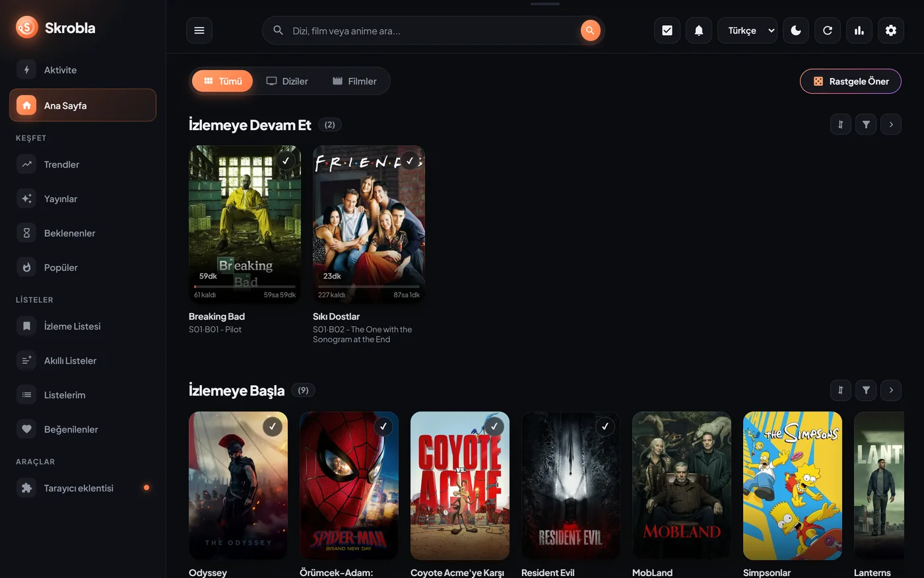This screenshot has height=578, width=924.
Task: Select the Tümü filter tab
Action: click(222, 81)
